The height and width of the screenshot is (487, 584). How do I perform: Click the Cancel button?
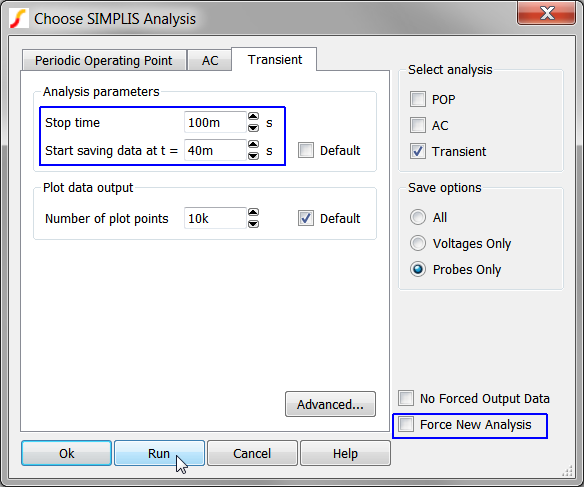(252, 453)
